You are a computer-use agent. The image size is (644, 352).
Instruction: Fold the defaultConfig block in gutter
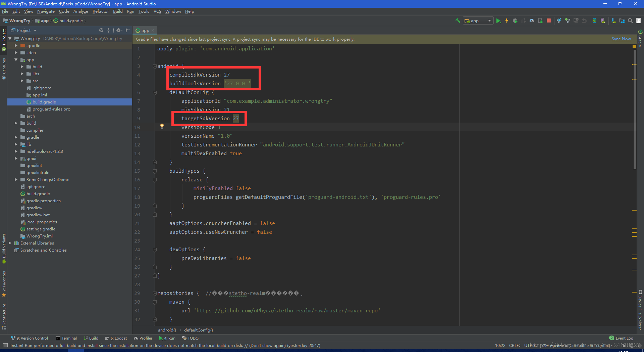tap(155, 92)
